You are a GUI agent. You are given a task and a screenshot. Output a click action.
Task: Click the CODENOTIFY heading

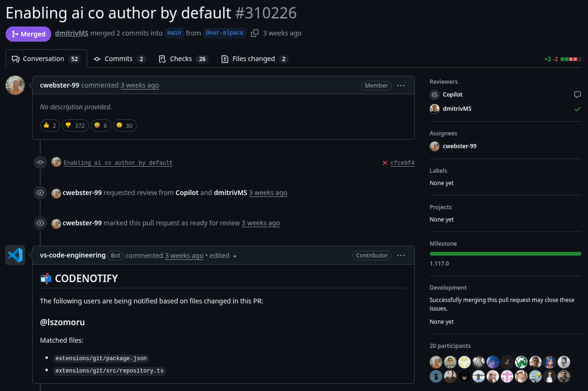79,279
